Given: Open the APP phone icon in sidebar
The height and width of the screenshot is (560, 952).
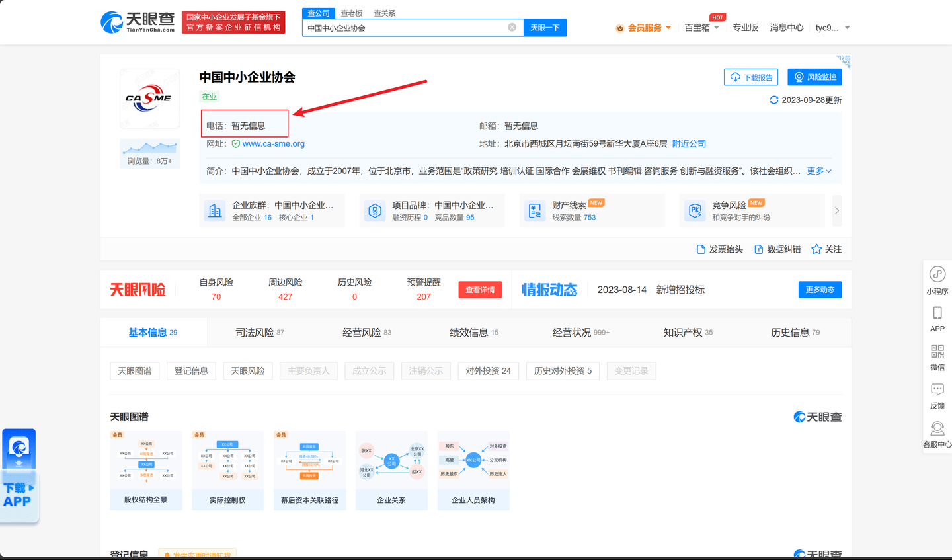Looking at the screenshot, I should (937, 313).
